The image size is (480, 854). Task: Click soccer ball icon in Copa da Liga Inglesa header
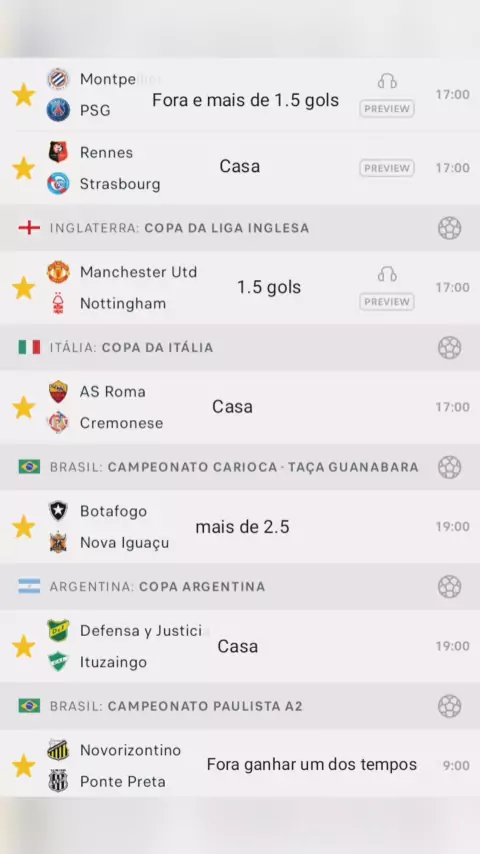click(x=449, y=228)
